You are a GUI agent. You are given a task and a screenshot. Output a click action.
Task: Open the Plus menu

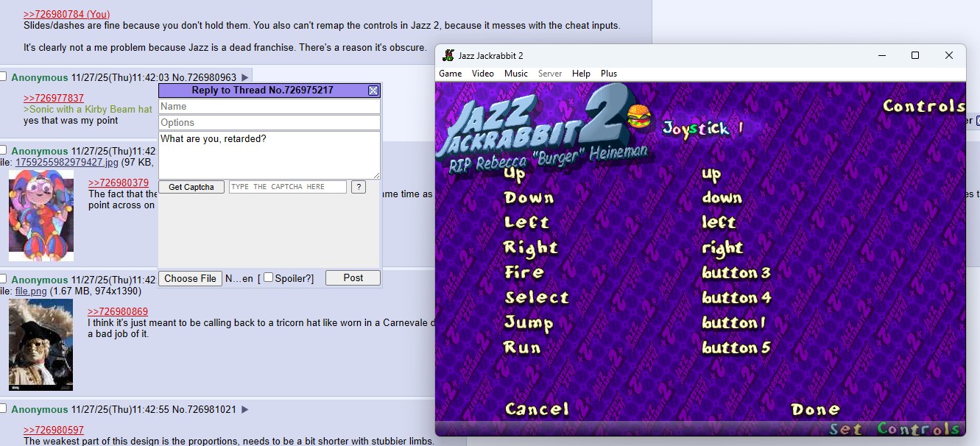click(609, 74)
